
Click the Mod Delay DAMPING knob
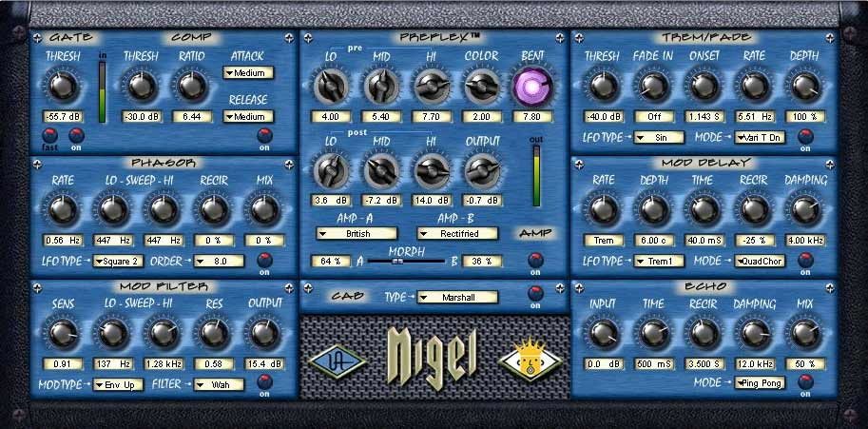[805, 210]
